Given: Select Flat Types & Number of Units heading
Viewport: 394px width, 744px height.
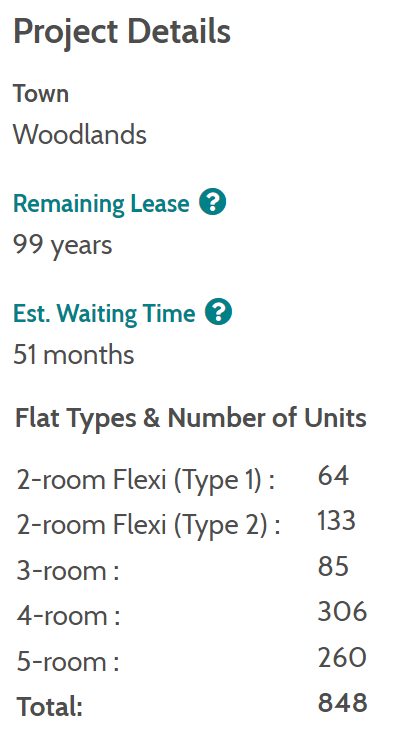Looking at the screenshot, I should click(x=191, y=418).
